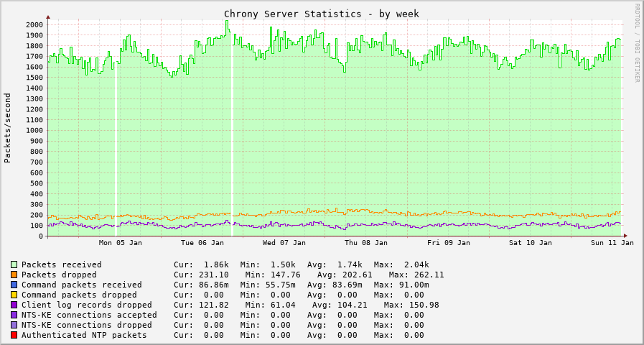Click the Packets received 'Max: 2.04k' value
The width and height of the screenshot is (644, 345).
401,264
